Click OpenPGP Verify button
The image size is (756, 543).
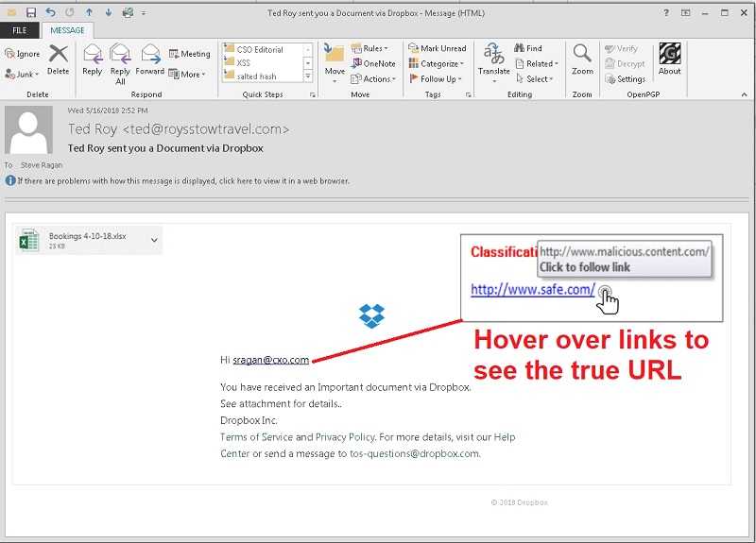pyautogui.click(x=622, y=49)
